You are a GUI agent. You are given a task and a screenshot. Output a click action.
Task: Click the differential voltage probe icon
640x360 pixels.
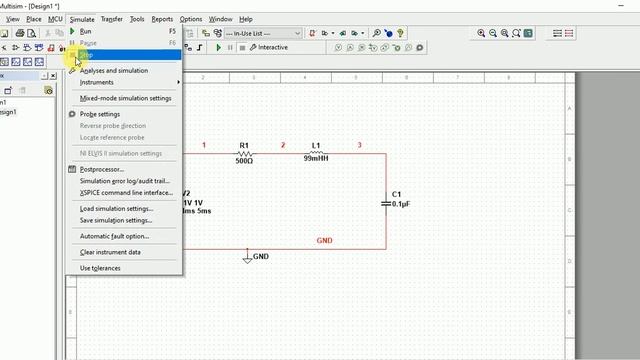[x=373, y=48]
